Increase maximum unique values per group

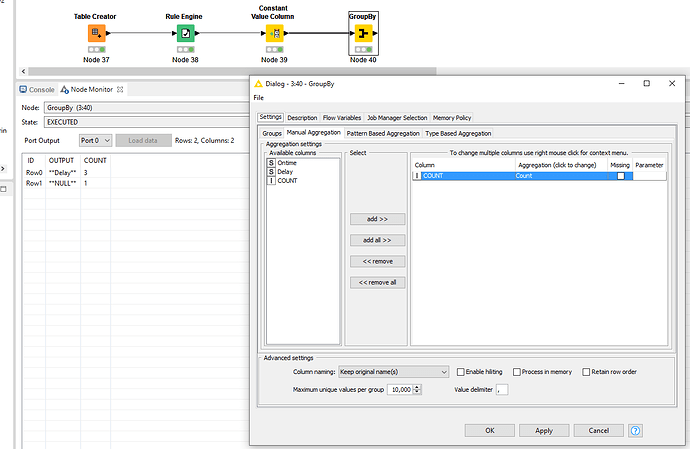417,387
